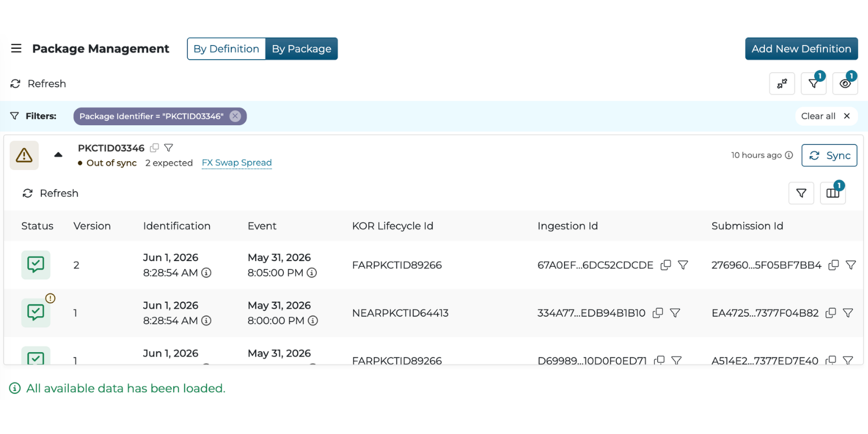
Task: Open column chooser with badge
Action: (x=833, y=193)
